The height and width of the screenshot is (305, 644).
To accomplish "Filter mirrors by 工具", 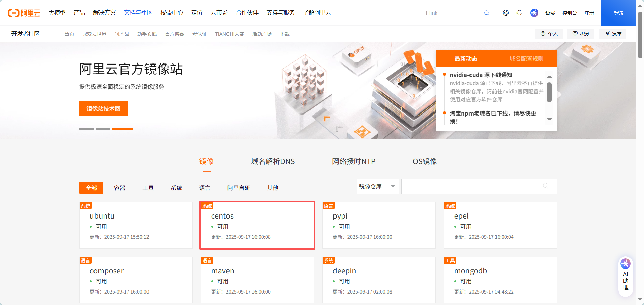I will click(148, 188).
